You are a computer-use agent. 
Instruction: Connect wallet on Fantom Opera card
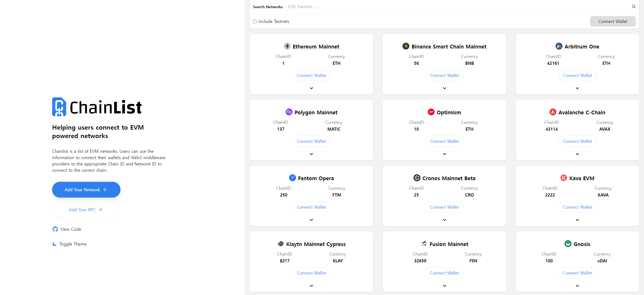click(311, 207)
